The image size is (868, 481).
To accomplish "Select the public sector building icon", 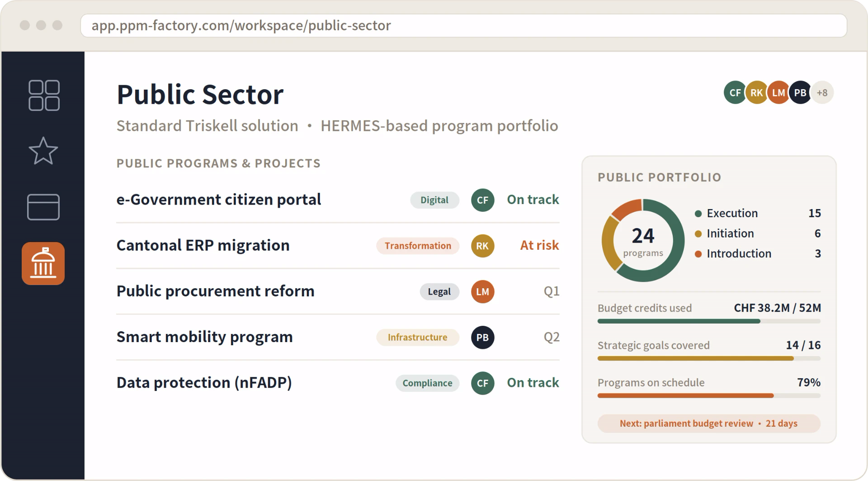I will [43, 263].
